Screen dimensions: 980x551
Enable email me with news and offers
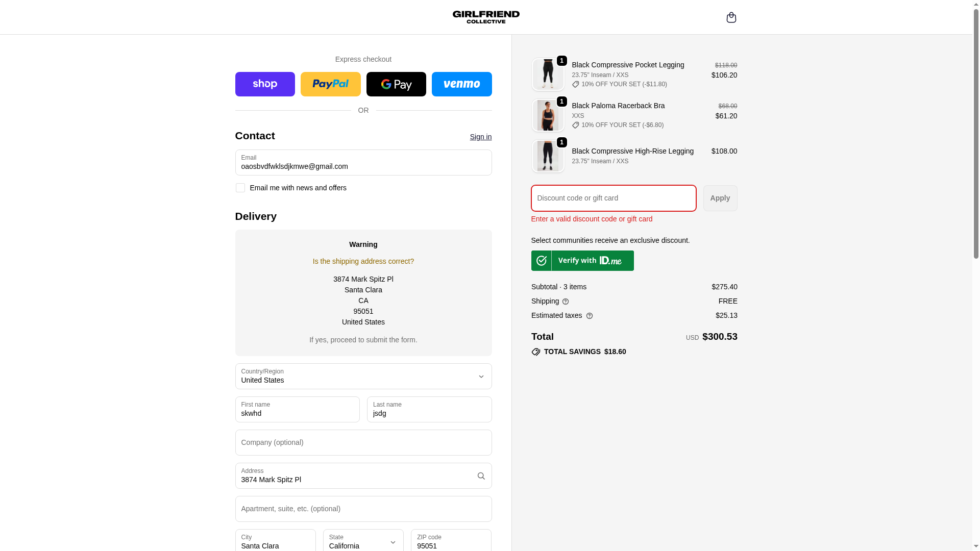tap(240, 188)
